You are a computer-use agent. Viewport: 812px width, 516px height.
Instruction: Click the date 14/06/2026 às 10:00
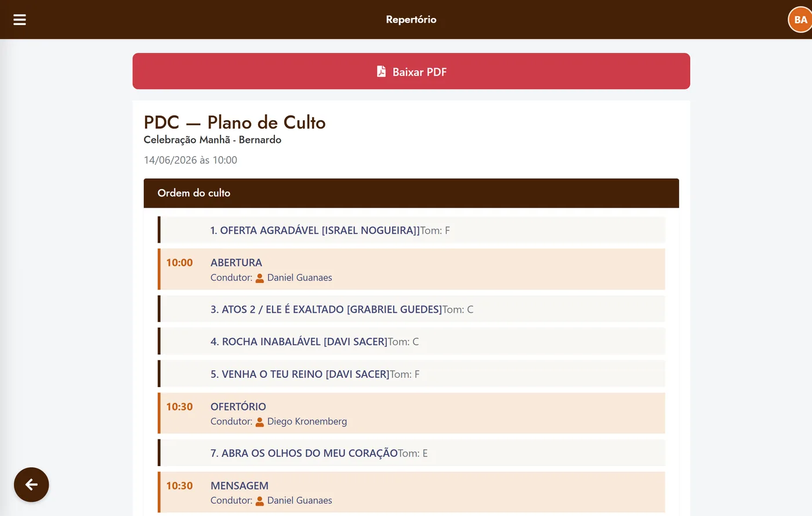pyautogui.click(x=190, y=160)
